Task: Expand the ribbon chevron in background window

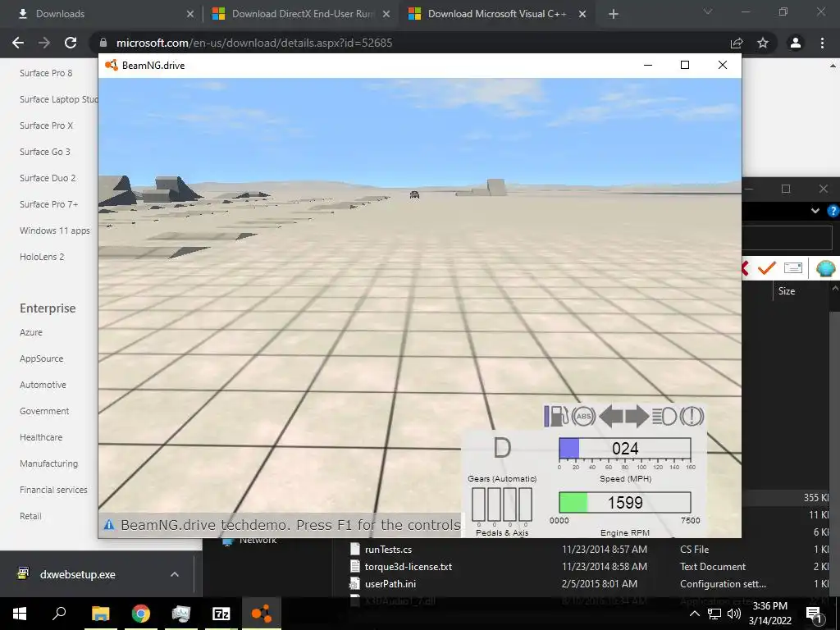Action: coord(815,211)
